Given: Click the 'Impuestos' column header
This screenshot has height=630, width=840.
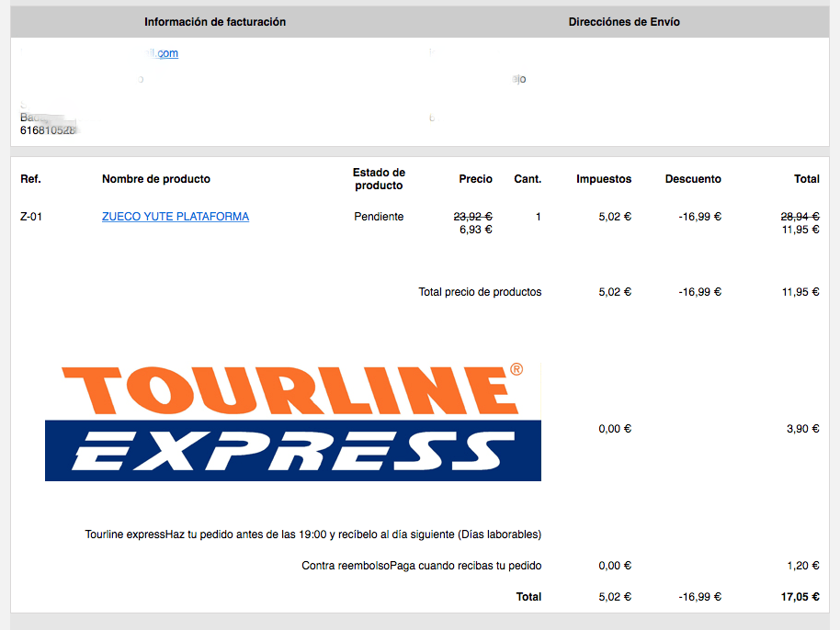Looking at the screenshot, I should point(604,179).
